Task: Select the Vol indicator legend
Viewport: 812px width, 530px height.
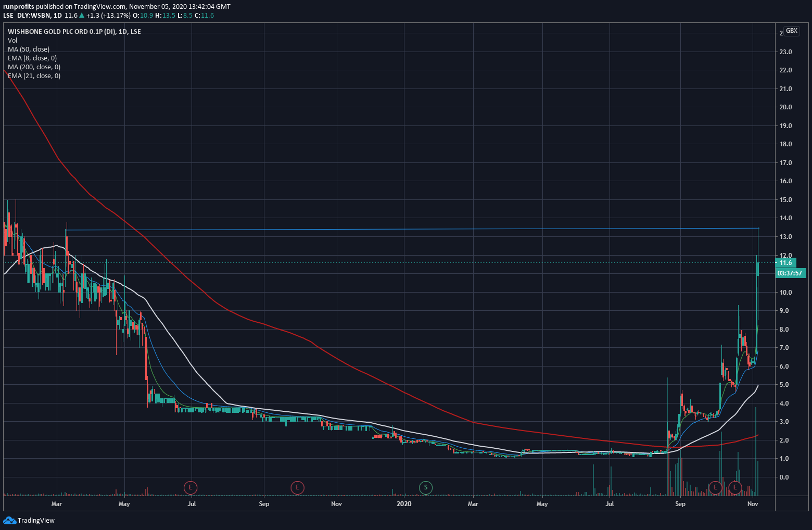Action: pyautogui.click(x=12, y=41)
